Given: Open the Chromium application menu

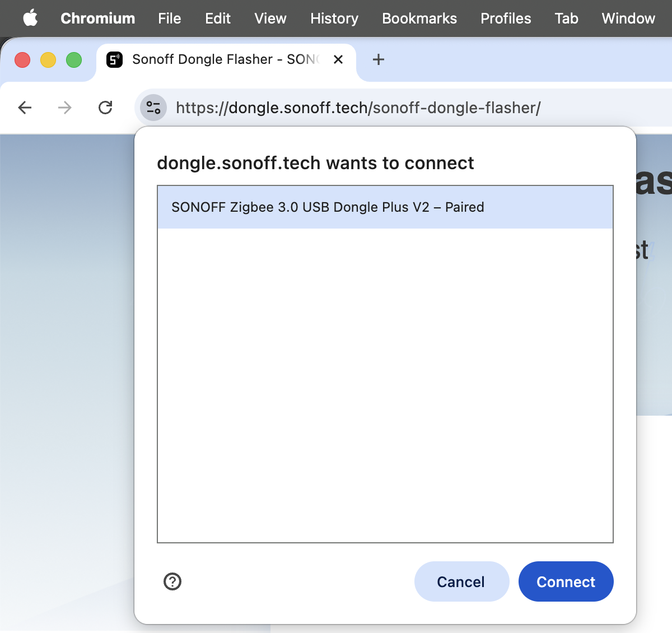Looking at the screenshot, I should (97, 18).
